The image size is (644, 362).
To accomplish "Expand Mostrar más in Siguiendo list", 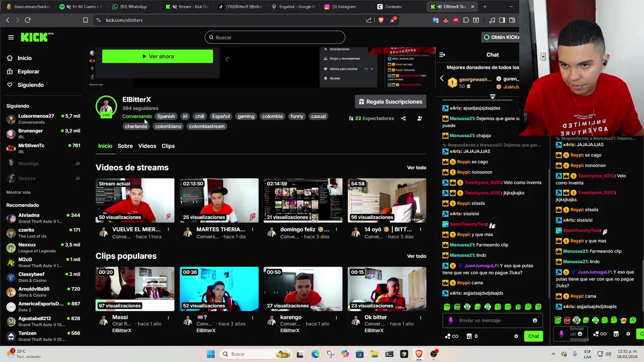I will coord(18,192).
